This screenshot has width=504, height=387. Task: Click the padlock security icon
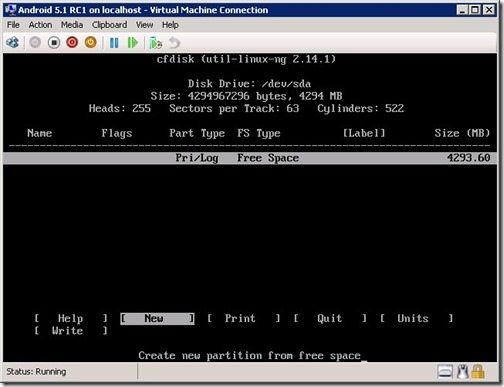(x=478, y=372)
